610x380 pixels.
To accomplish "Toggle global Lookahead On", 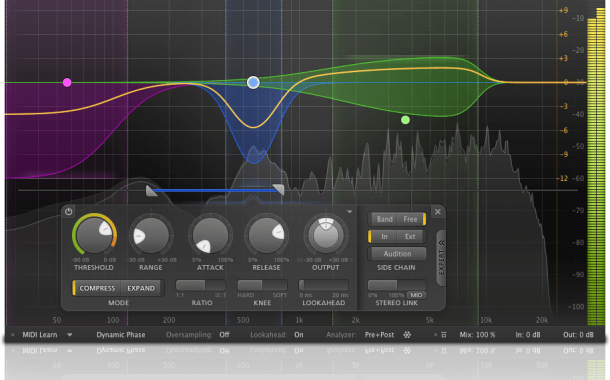I will [x=299, y=335].
